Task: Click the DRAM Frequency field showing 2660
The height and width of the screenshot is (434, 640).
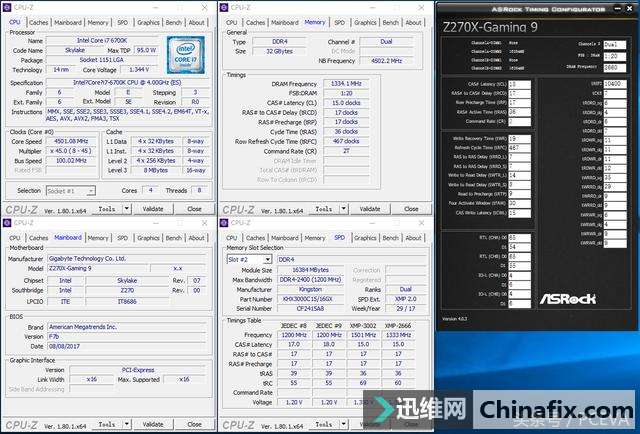Action: [x=615, y=67]
